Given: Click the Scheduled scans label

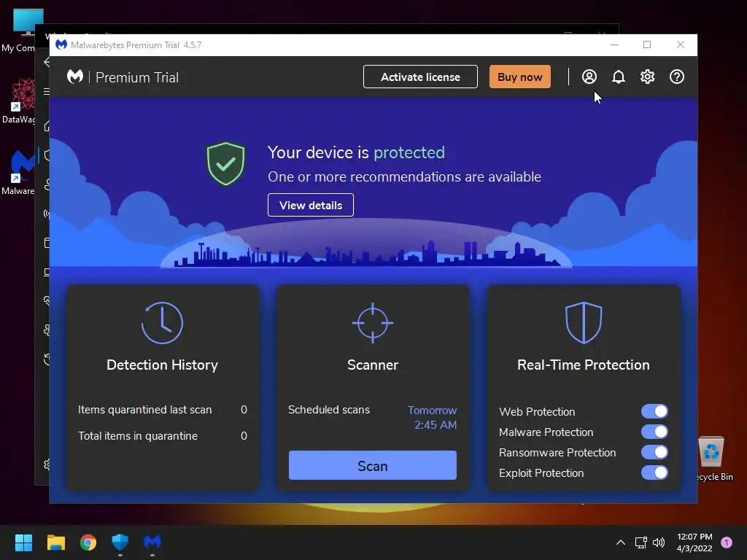Looking at the screenshot, I should [329, 410].
